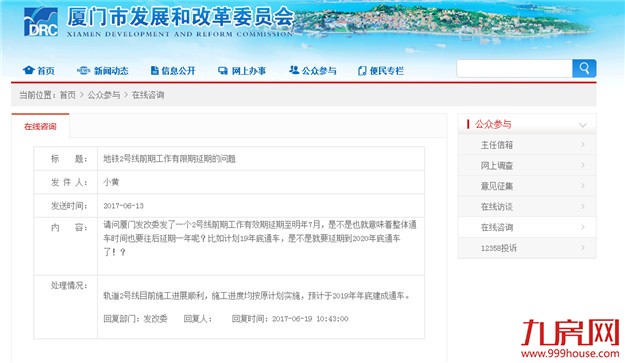Open the 公众参与 navigation menu item
This screenshot has height=363, width=625.
[x=319, y=71]
